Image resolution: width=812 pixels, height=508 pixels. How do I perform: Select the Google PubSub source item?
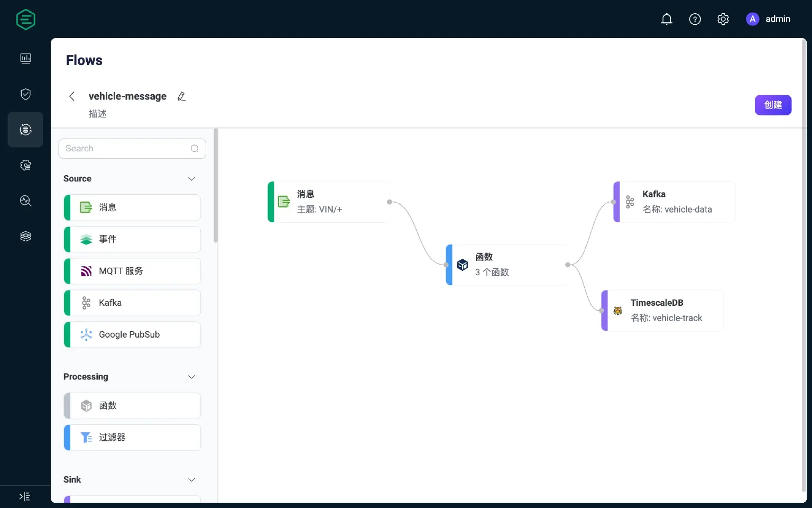pyautogui.click(x=132, y=334)
